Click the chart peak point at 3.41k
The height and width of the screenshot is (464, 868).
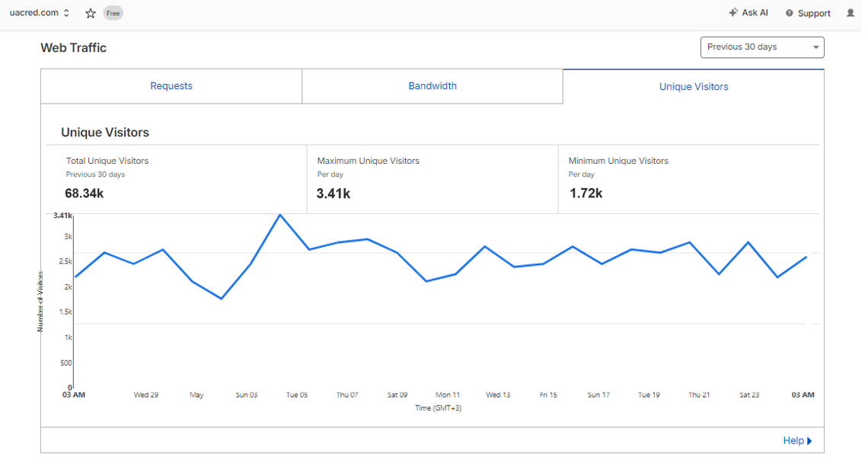pyautogui.click(x=280, y=215)
